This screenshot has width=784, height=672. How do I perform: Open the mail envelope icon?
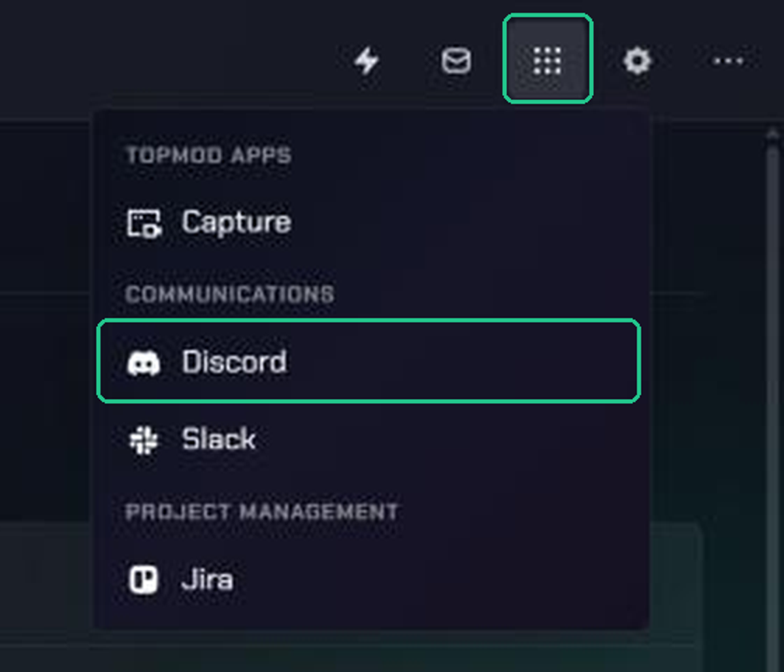point(456,61)
